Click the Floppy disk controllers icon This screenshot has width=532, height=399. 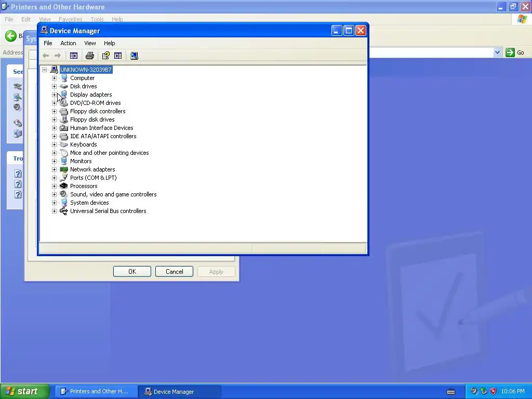pos(64,111)
